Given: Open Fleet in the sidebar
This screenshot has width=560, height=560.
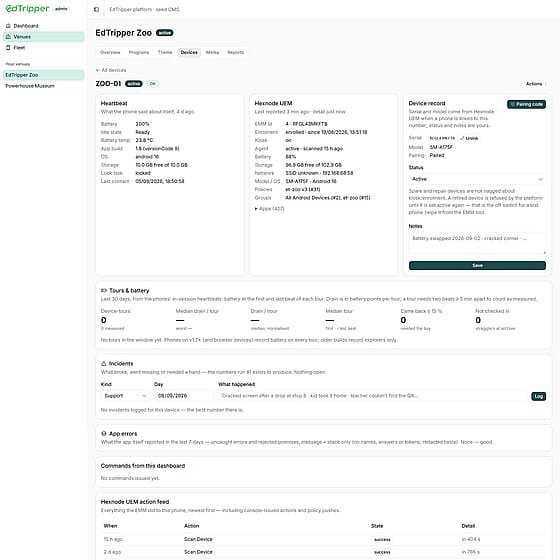Looking at the screenshot, I should tap(44, 48).
